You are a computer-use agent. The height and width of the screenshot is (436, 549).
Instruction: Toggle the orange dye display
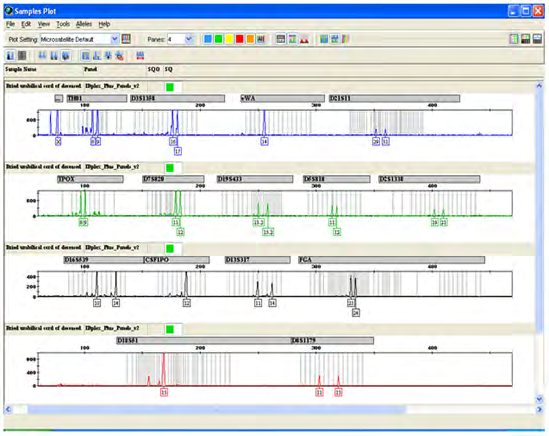click(250, 39)
